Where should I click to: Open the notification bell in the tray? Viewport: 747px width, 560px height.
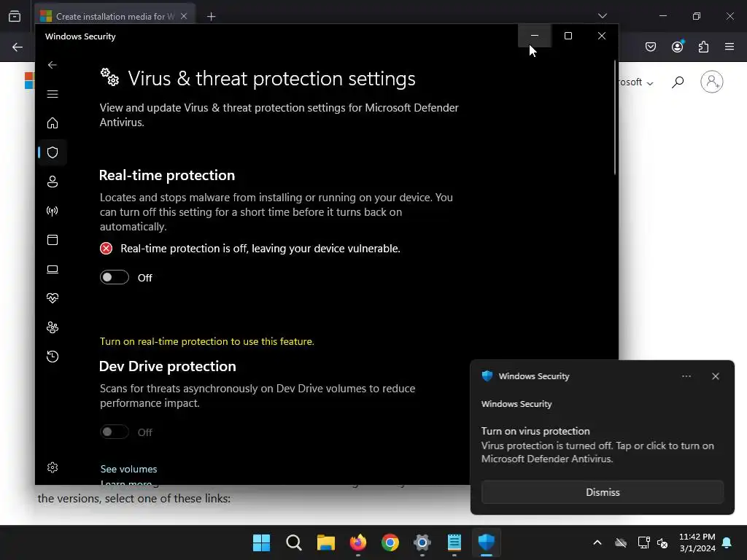[727, 542]
